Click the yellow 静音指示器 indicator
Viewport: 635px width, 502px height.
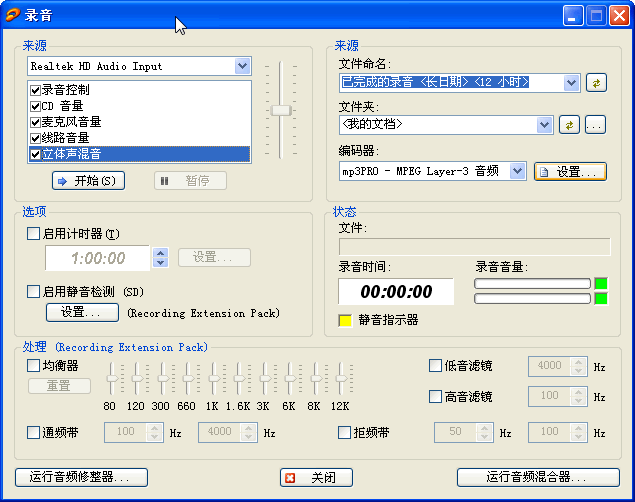pos(345,320)
